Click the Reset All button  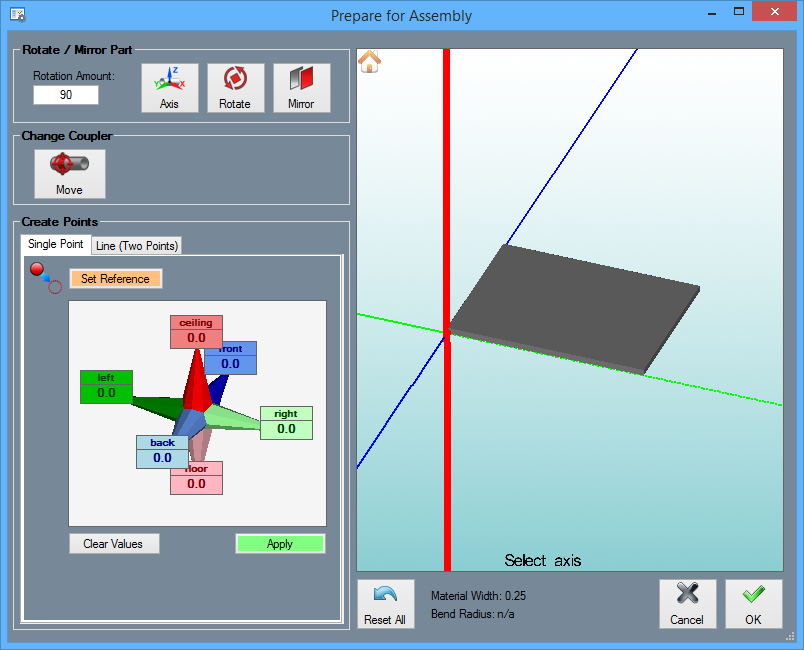tap(386, 604)
